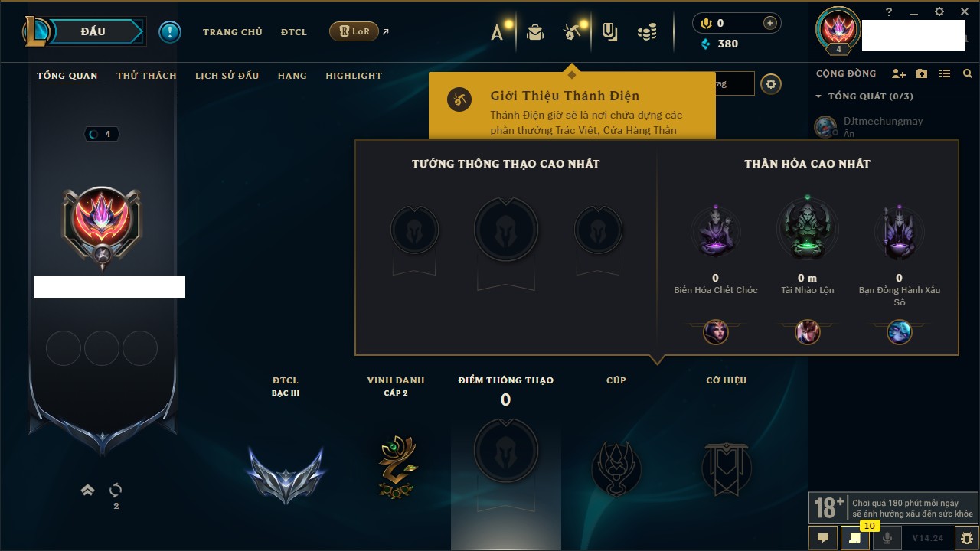980x551 pixels.
Task: Open the friend list sort options icon
Action: [945, 73]
